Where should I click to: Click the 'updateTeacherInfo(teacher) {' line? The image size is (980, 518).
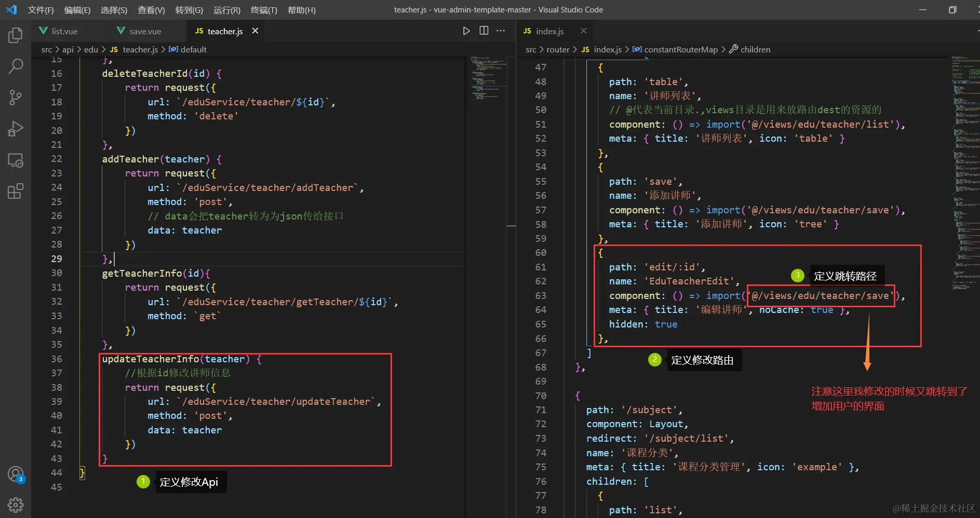pos(182,359)
